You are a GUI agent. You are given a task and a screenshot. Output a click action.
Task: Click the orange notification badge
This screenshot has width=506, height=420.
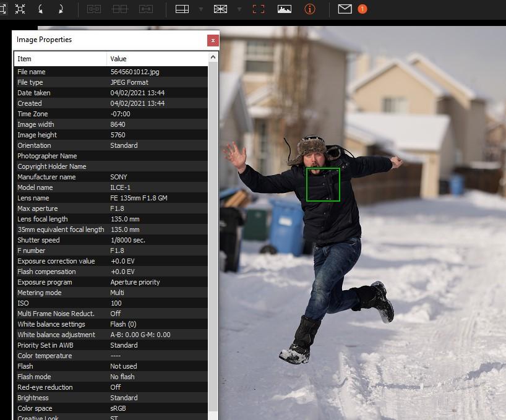[362, 9]
